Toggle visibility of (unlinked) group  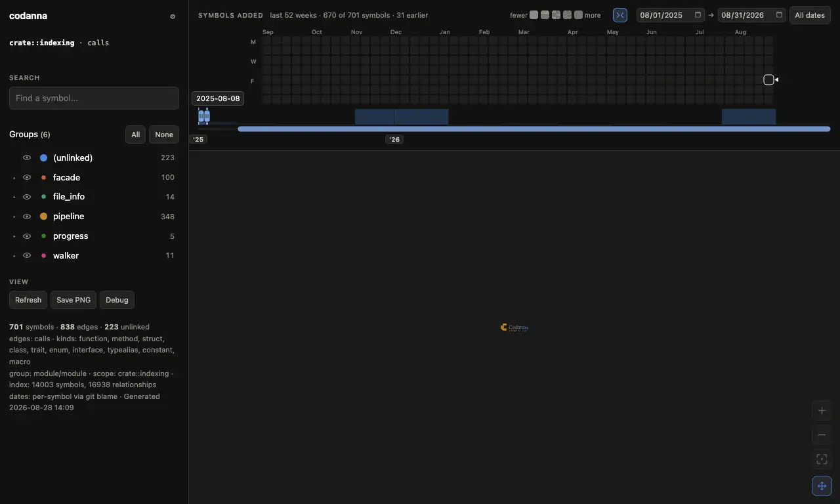[27, 157]
